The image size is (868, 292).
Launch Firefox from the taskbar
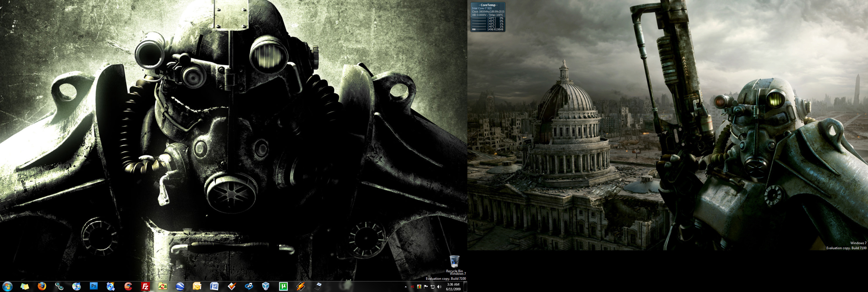[x=42, y=286]
